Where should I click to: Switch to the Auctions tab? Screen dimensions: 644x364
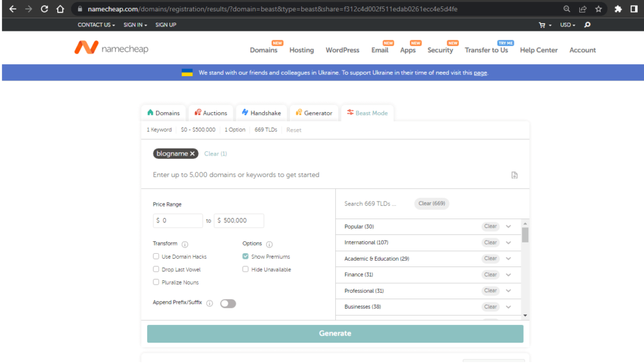[x=211, y=113]
